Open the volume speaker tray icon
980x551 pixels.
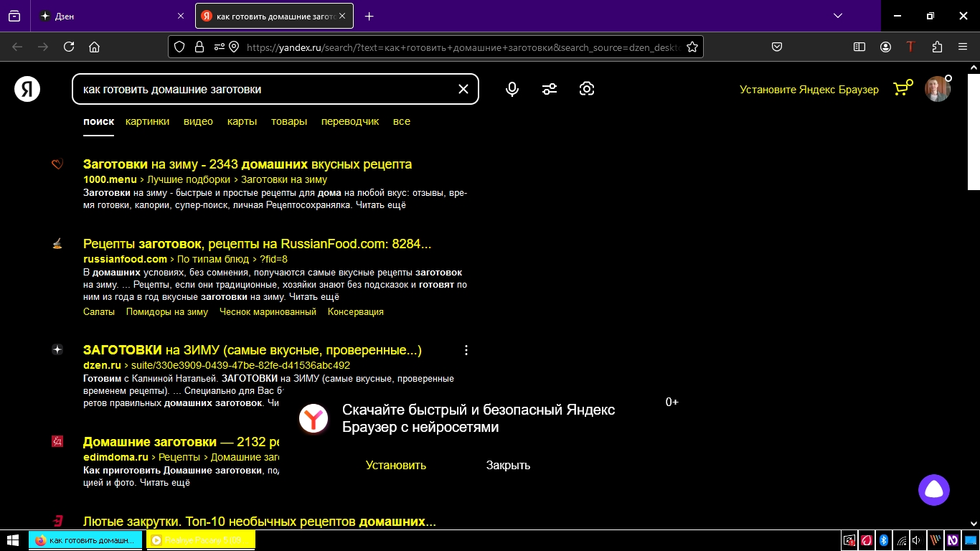(917, 540)
